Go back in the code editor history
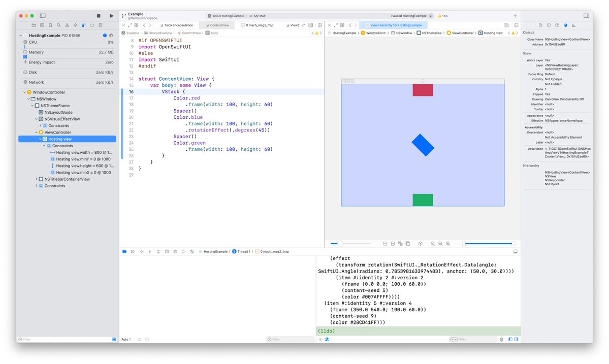The height and width of the screenshot is (364, 609). point(144,25)
